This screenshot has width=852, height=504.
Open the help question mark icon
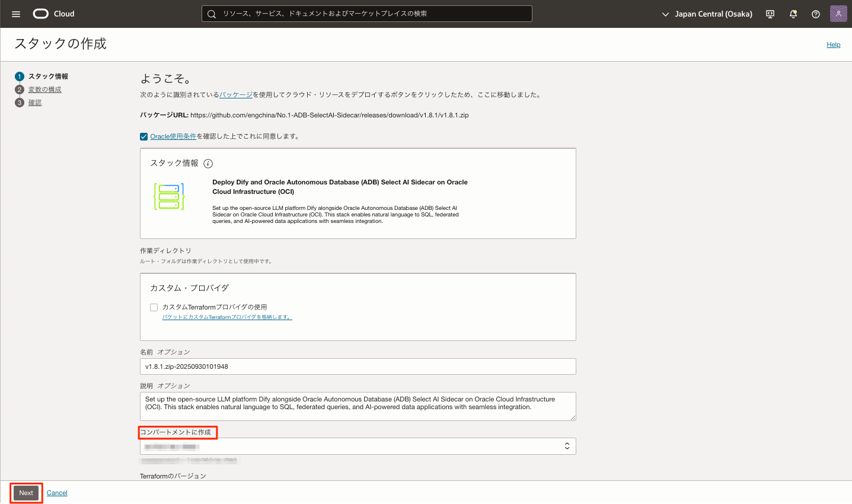coord(816,14)
